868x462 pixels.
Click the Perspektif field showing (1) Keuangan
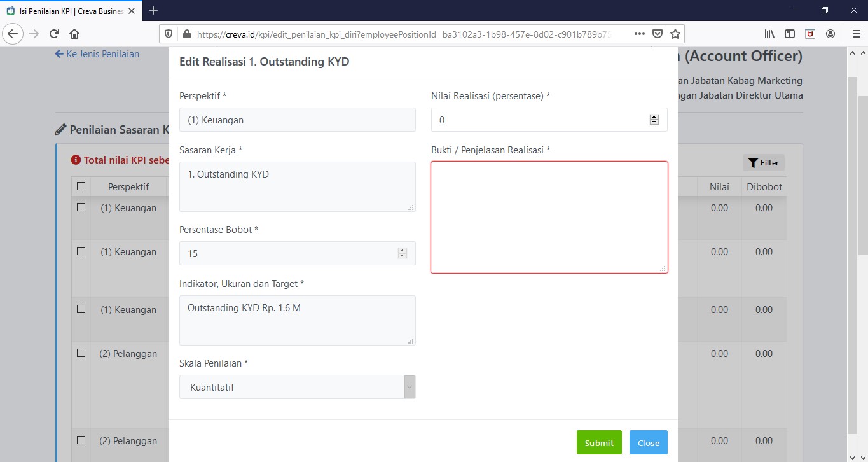pos(298,120)
